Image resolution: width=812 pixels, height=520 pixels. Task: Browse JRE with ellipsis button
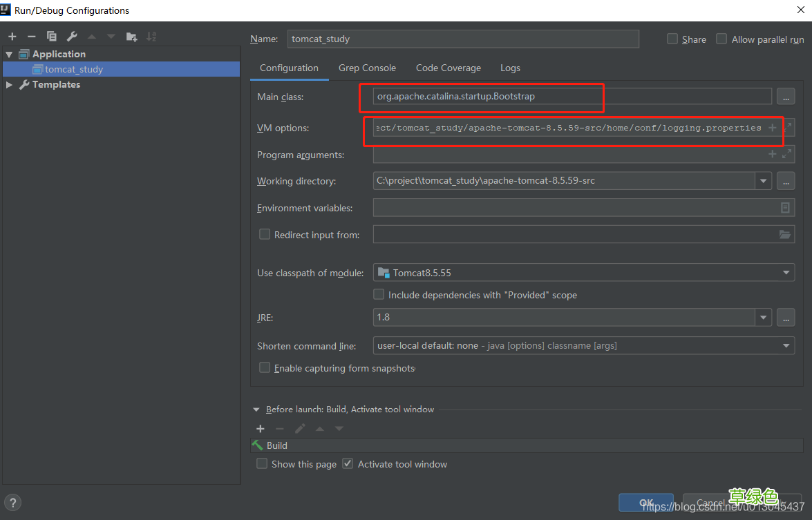pyautogui.click(x=786, y=318)
